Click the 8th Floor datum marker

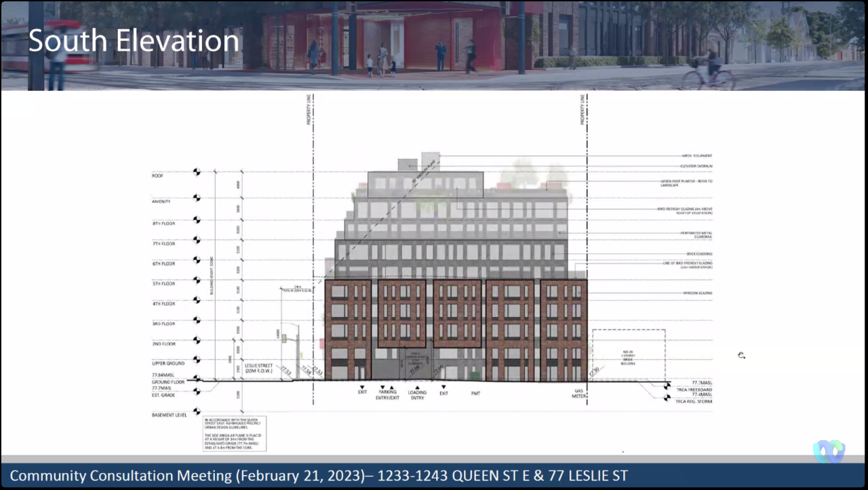(x=197, y=220)
